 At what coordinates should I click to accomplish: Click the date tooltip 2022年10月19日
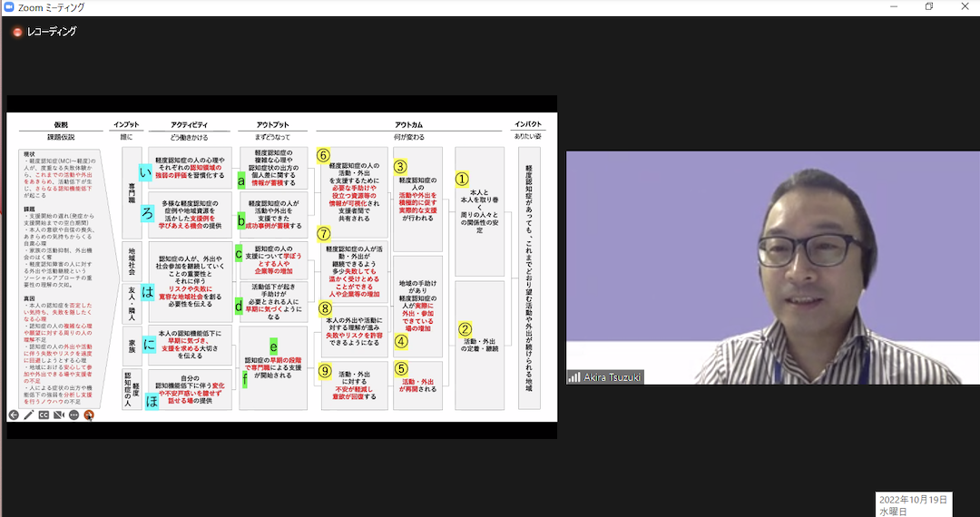tap(914, 500)
